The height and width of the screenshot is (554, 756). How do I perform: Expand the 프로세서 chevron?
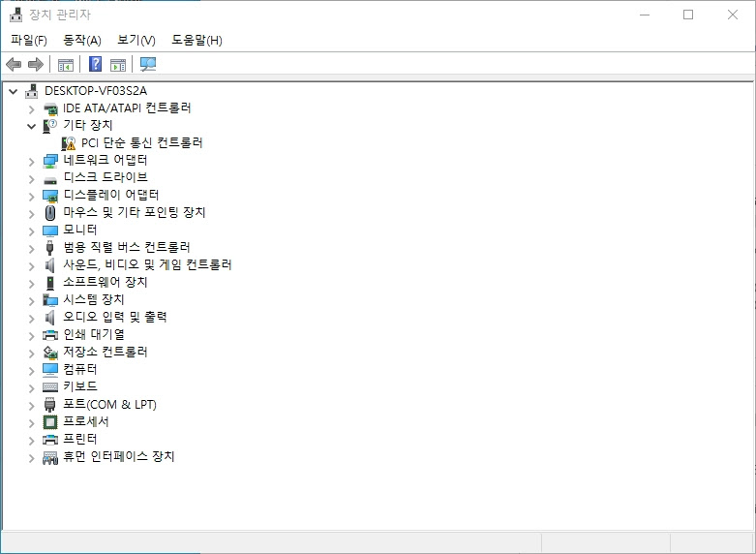(x=32, y=422)
